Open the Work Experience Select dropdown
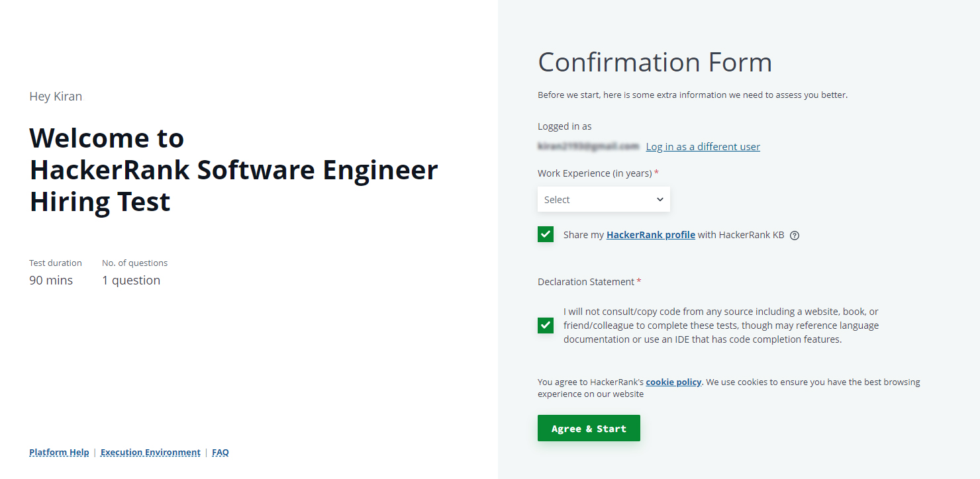 [604, 199]
